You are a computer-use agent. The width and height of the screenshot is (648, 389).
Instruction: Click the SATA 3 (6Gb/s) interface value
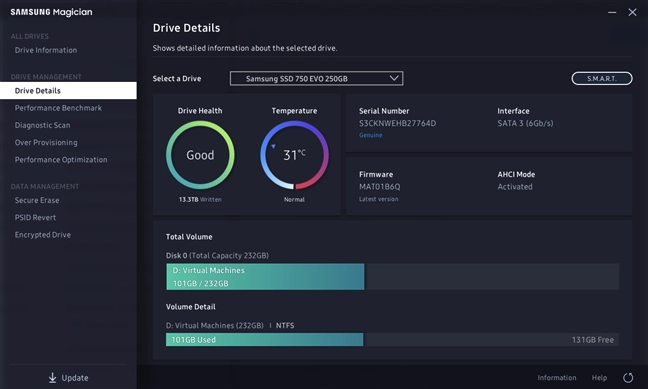tap(525, 123)
